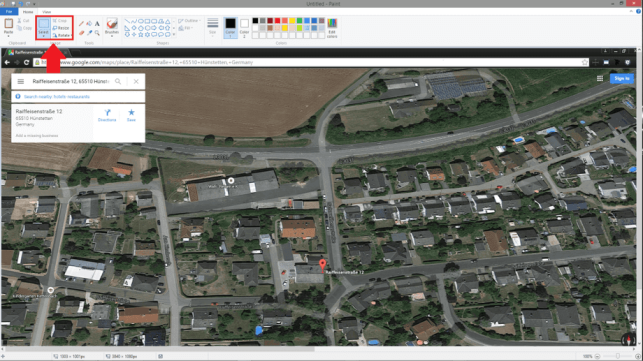643x361 pixels.
Task: Switch to the Home ribbon tab
Action: (28, 11)
